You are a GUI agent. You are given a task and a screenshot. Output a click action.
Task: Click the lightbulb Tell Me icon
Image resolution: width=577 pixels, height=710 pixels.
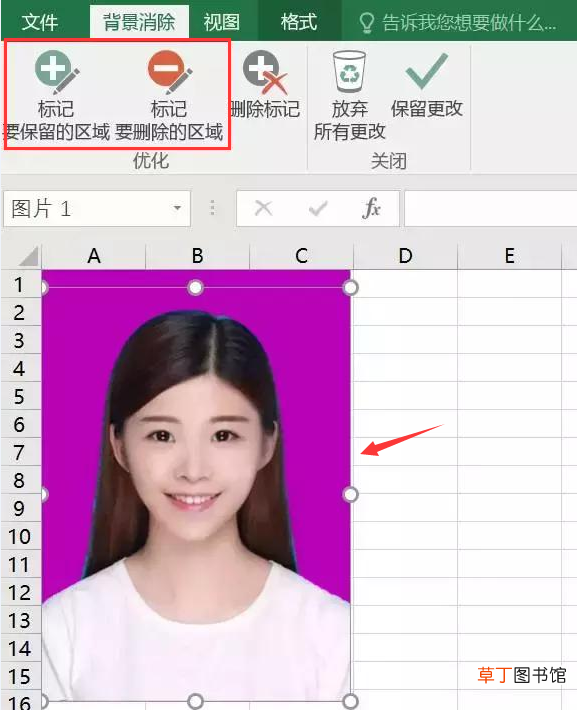pos(367,22)
